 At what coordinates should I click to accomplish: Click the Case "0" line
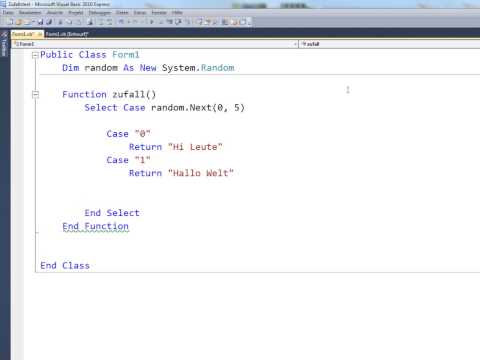pos(128,134)
